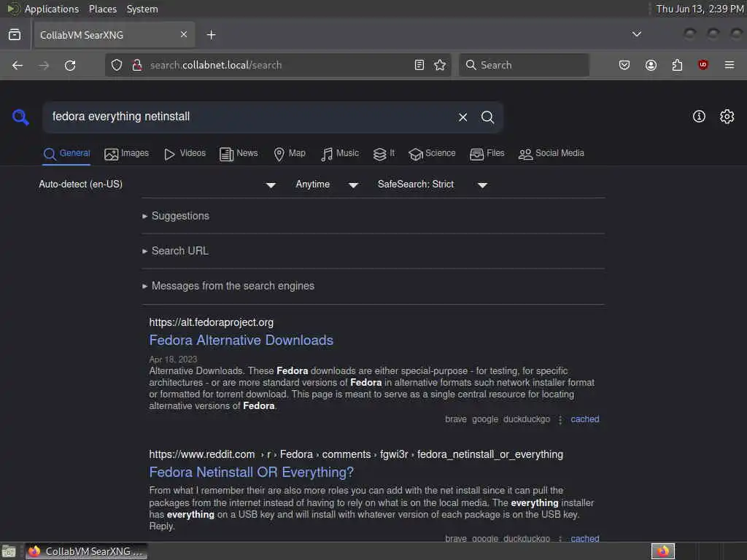
Task: Open the System menu
Action: click(142, 9)
